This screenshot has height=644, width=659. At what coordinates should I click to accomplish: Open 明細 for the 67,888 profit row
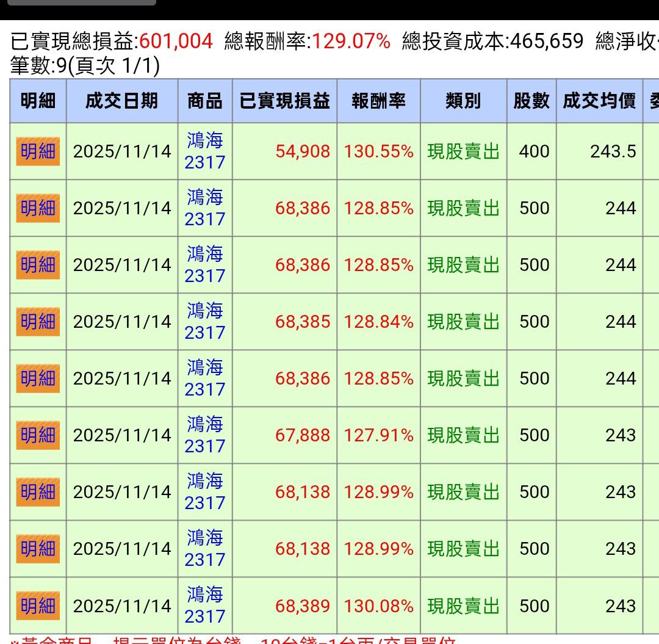coord(38,435)
